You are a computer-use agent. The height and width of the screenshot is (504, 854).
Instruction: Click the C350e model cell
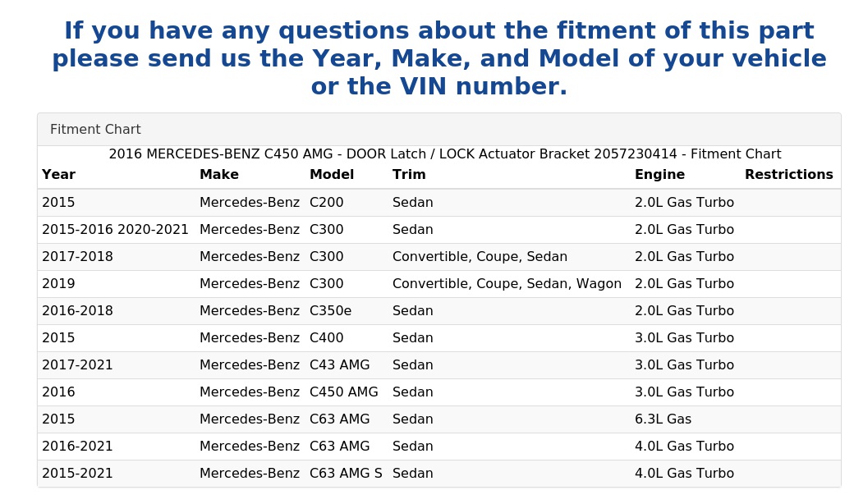(x=331, y=311)
